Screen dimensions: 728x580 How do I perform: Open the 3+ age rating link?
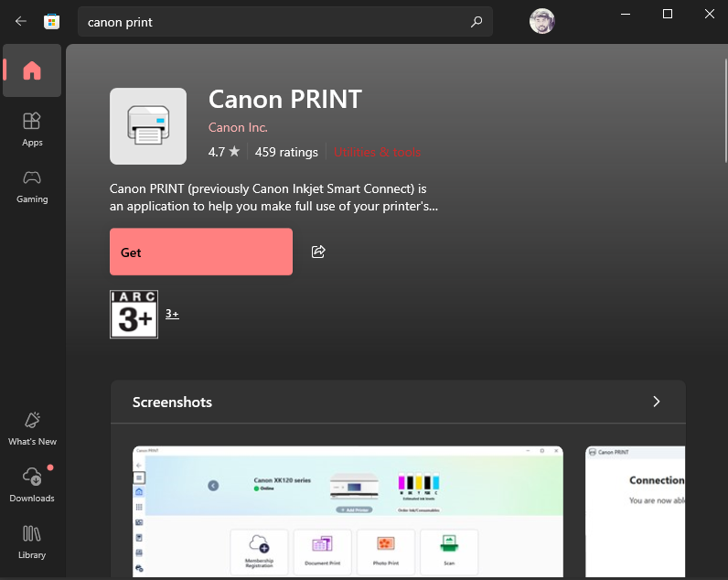pyautogui.click(x=172, y=314)
